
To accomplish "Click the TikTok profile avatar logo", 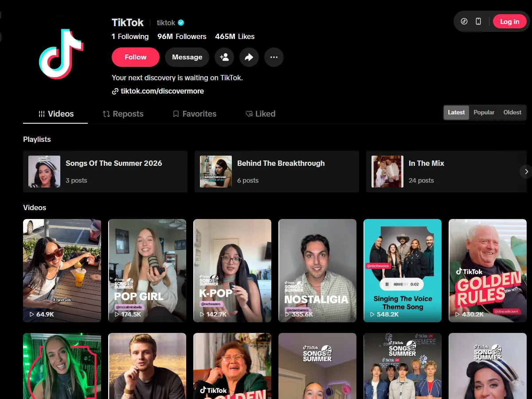I will [x=61, y=55].
